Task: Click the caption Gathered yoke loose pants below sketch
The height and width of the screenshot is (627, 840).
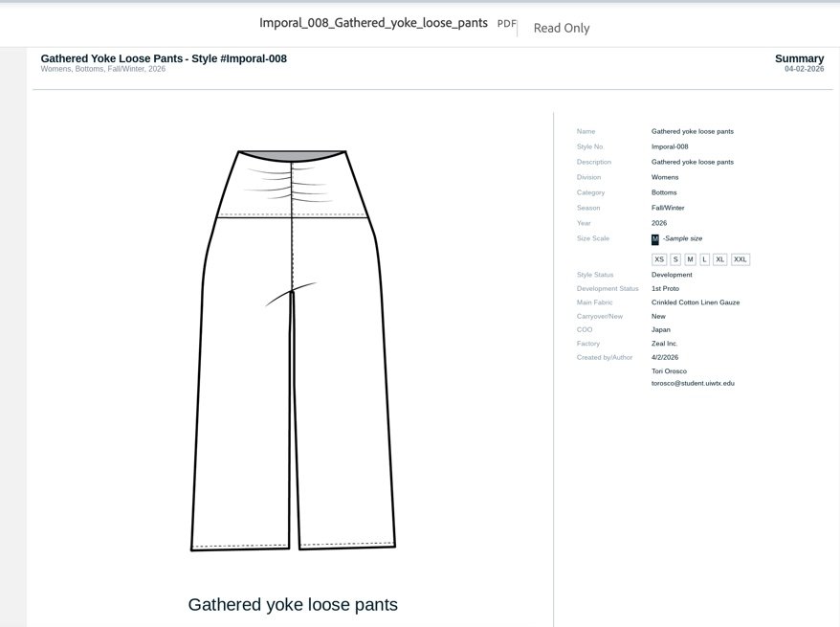Action: (293, 604)
